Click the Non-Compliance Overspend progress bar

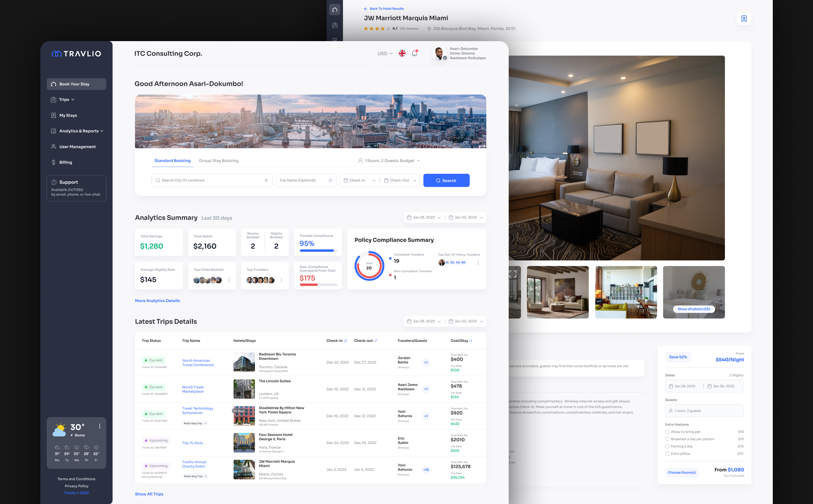(318, 285)
